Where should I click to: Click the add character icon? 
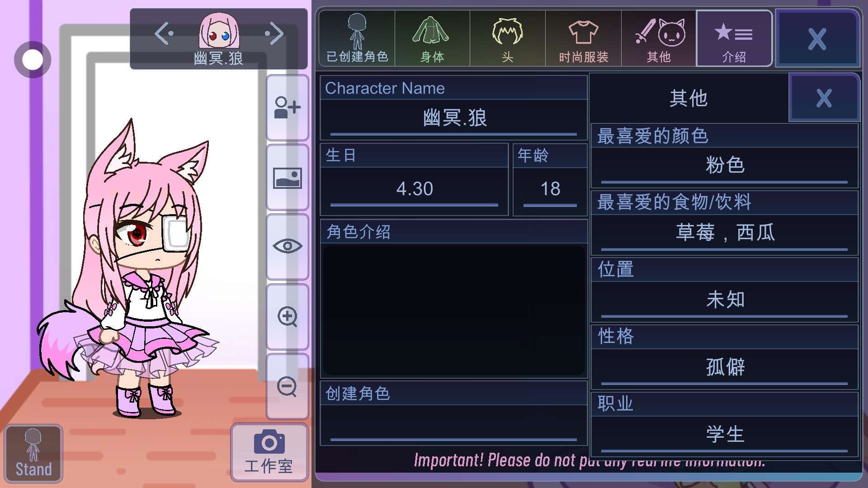coord(288,108)
